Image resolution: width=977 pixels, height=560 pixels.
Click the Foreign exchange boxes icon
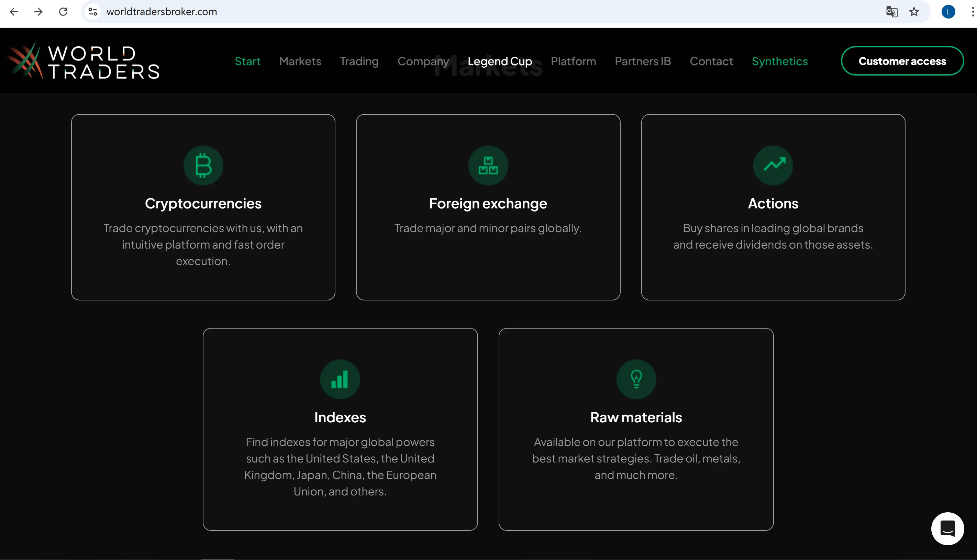tap(488, 165)
